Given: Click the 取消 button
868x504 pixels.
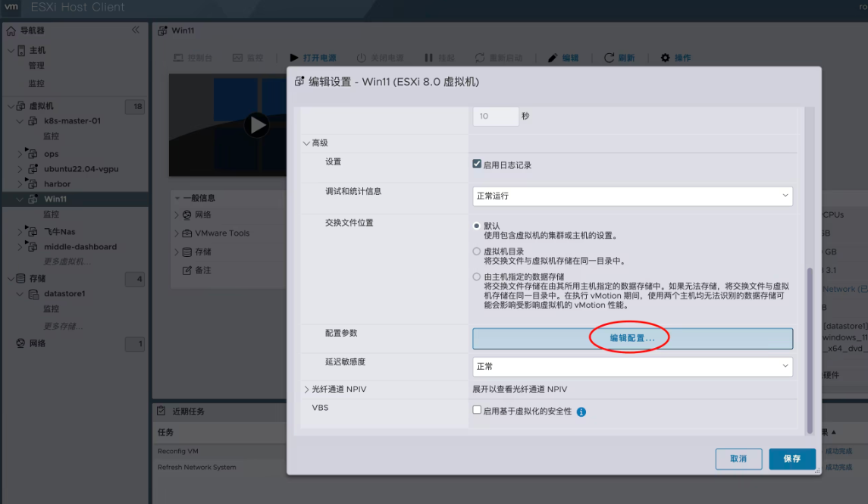Looking at the screenshot, I should 738,459.
